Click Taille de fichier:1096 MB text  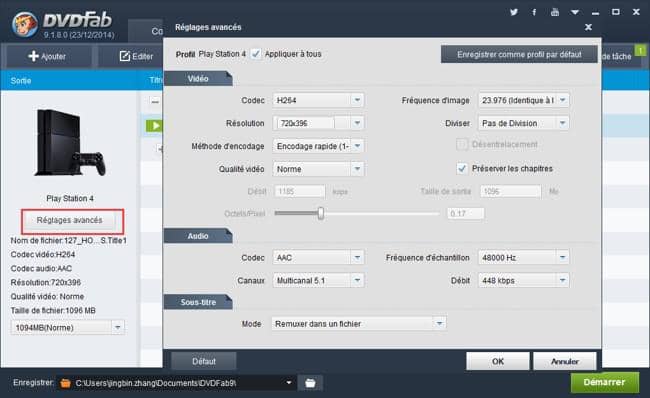(53, 311)
